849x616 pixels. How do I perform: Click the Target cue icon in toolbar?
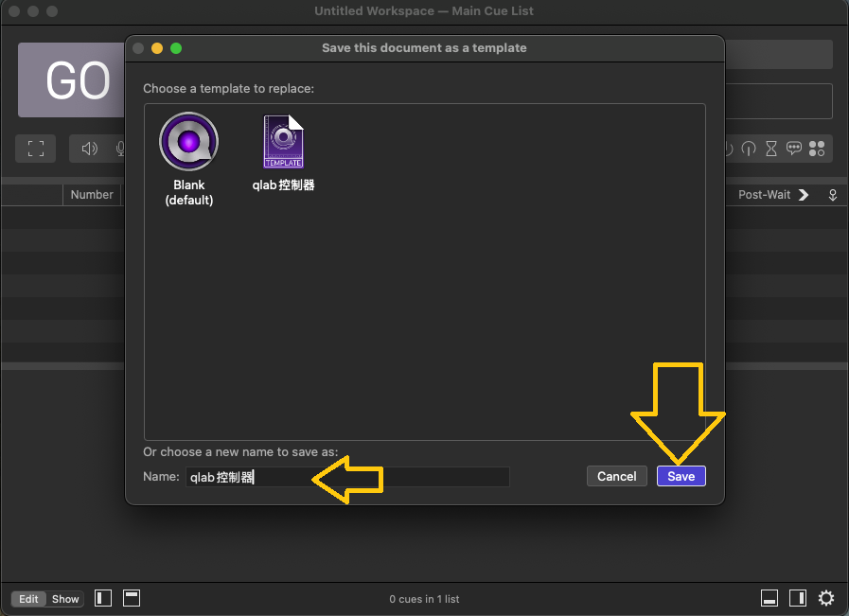[x=749, y=149]
